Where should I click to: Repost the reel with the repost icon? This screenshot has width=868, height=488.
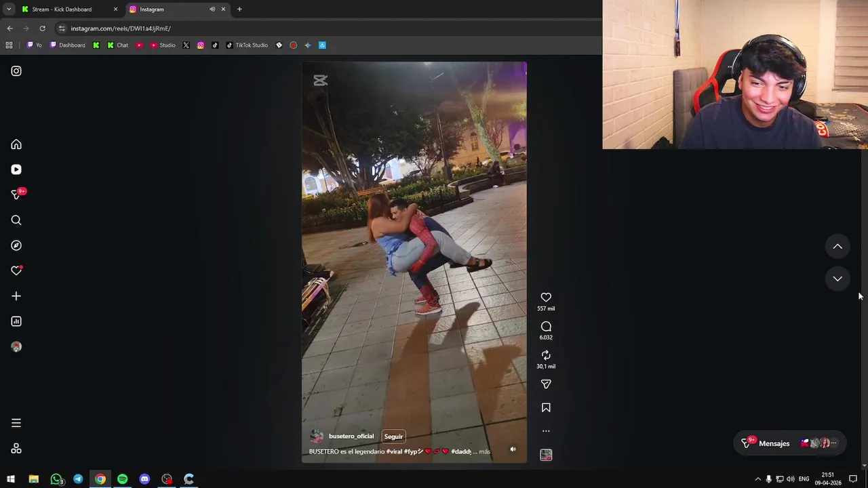coord(546,355)
